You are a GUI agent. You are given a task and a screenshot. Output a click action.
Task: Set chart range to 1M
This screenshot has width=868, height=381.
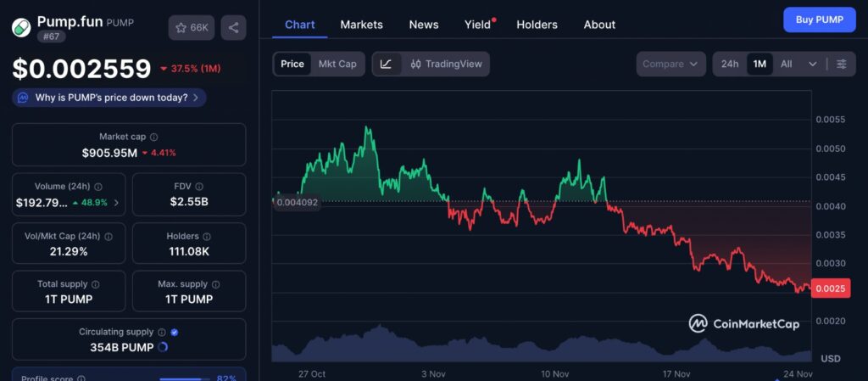pyautogui.click(x=759, y=64)
